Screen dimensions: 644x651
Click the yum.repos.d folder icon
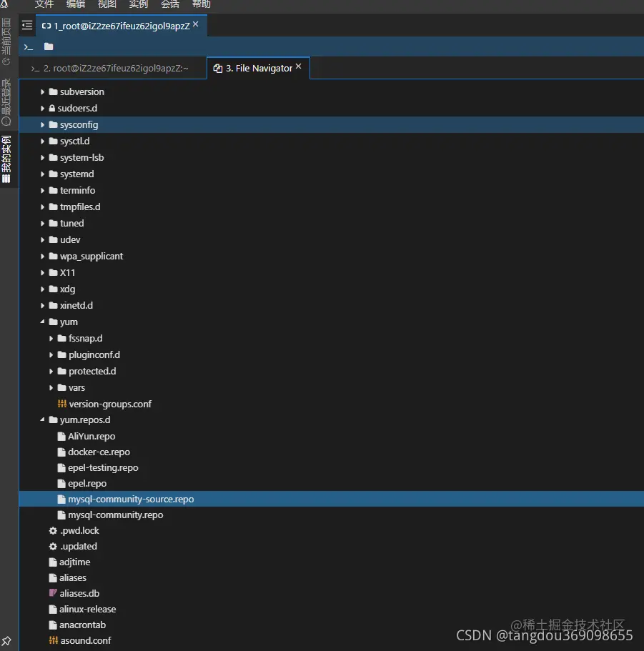(x=53, y=419)
